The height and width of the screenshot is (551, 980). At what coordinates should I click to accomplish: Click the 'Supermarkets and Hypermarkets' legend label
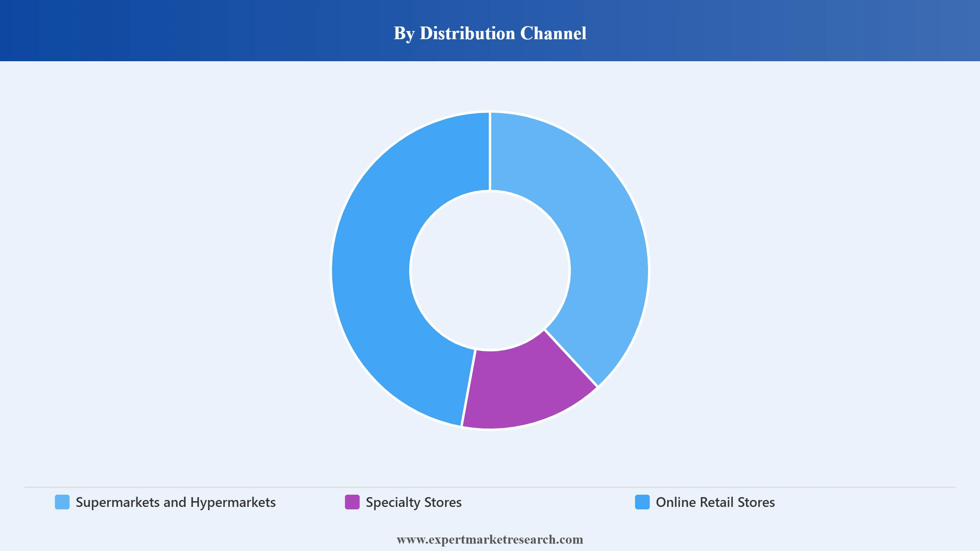[x=176, y=502]
